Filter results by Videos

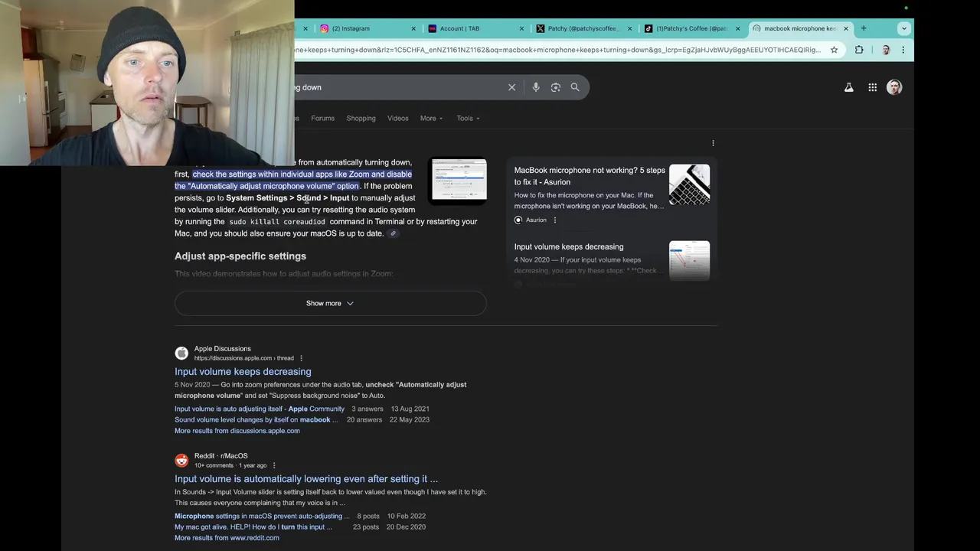397,119
